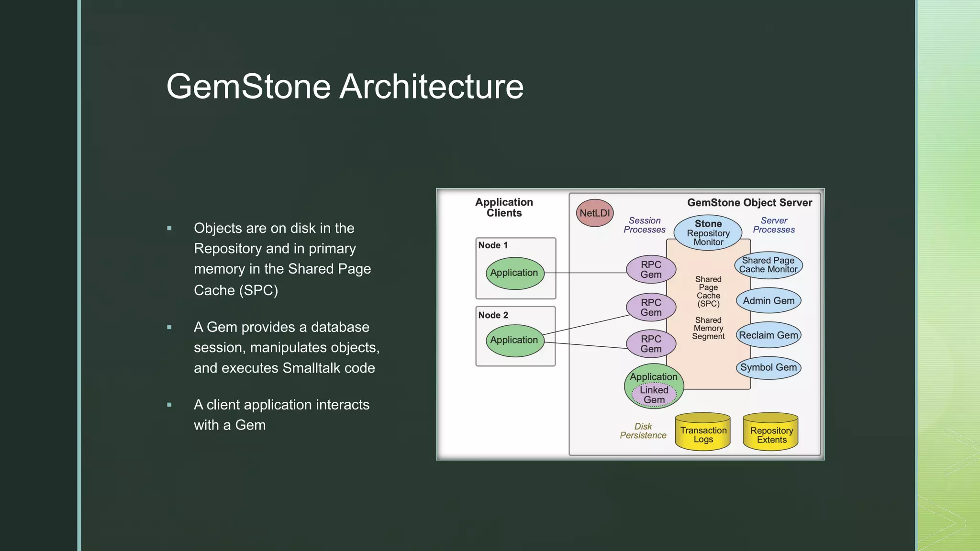
Task: Click the bottom RPC Gem oval
Action: coord(651,344)
